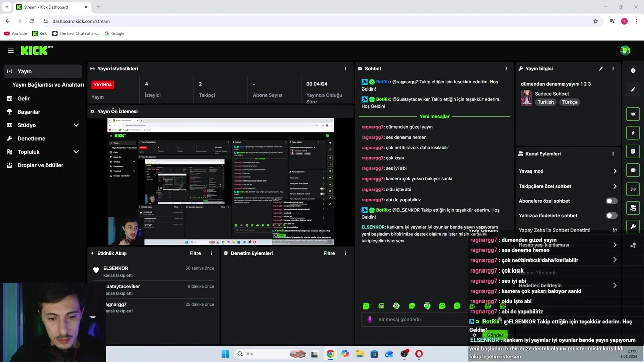Viewport: 644px width, 362px height.
Task: Toggle Abonelere özel sohbet switch
Action: [611, 201]
